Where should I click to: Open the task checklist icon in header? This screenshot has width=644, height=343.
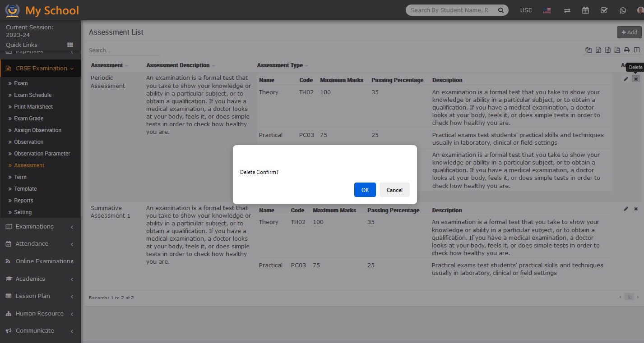tap(604, 10)
